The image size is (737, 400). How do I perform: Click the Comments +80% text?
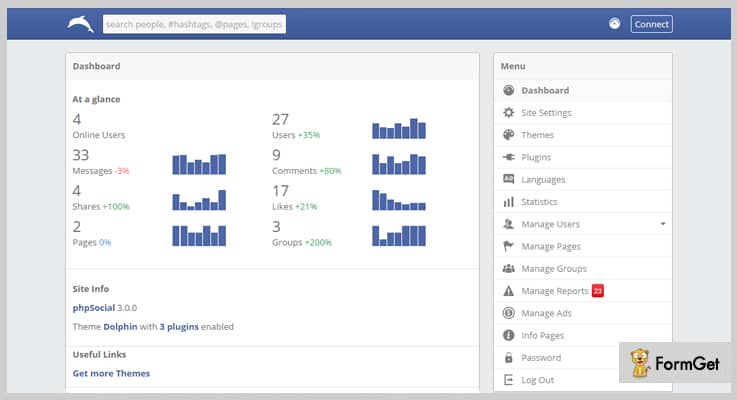(x=307, y=171)
